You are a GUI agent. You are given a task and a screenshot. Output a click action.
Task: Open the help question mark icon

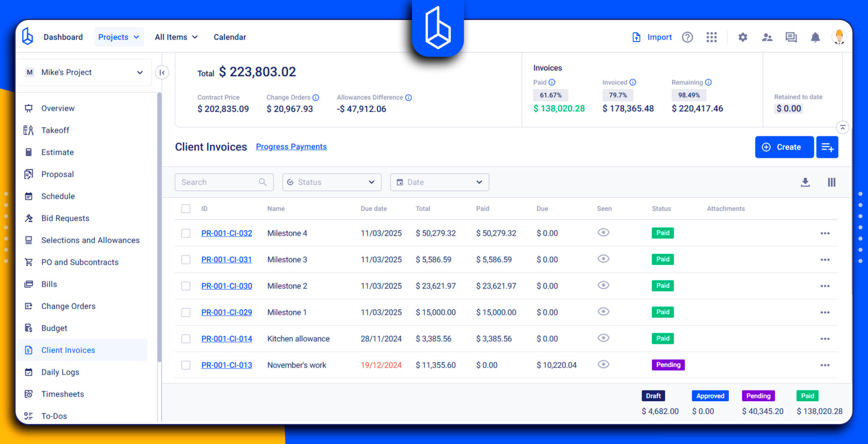[x=687, y=37]
